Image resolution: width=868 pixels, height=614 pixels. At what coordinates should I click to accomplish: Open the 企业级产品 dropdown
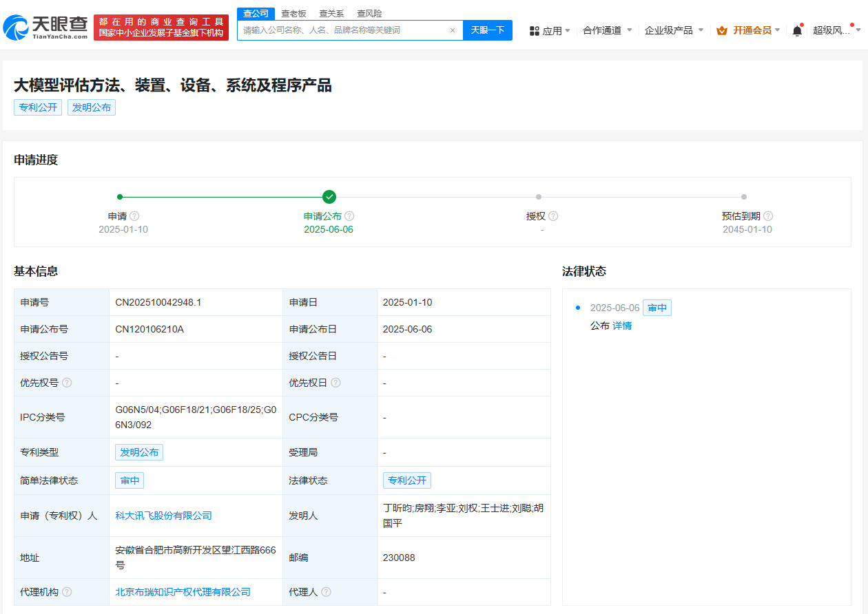pyautogui.click(x=674, y=30)
